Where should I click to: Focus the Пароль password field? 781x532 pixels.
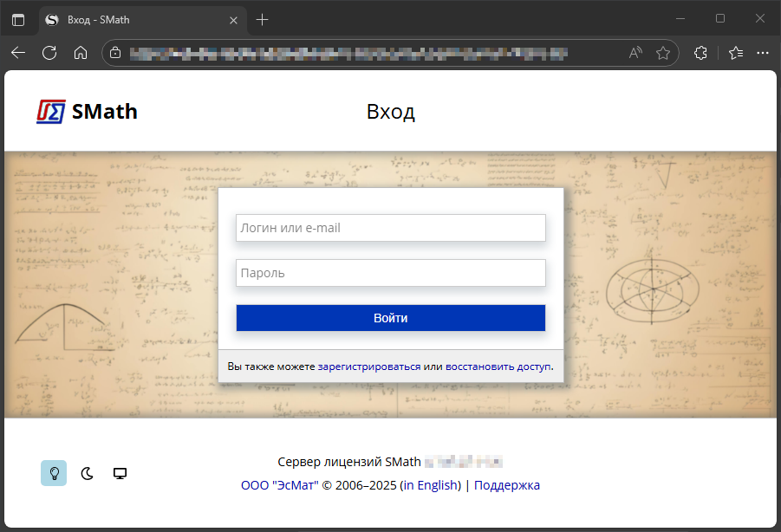[391, 273]
